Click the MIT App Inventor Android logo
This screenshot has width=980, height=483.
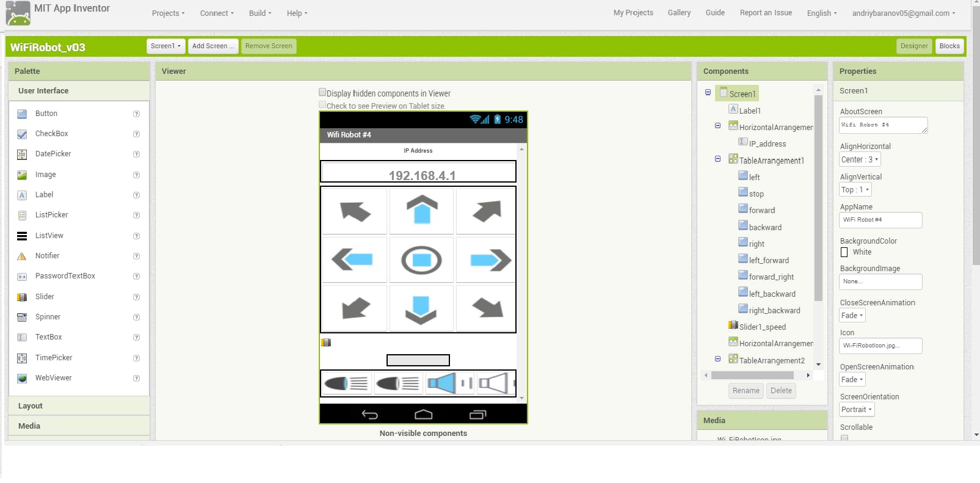pos(18,13)
